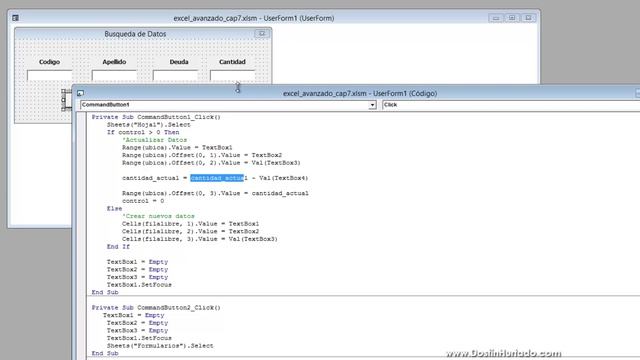Click the line Sheets("Formularios").Select
Screen dimensions: 640x360
click(x=160, y=346)
